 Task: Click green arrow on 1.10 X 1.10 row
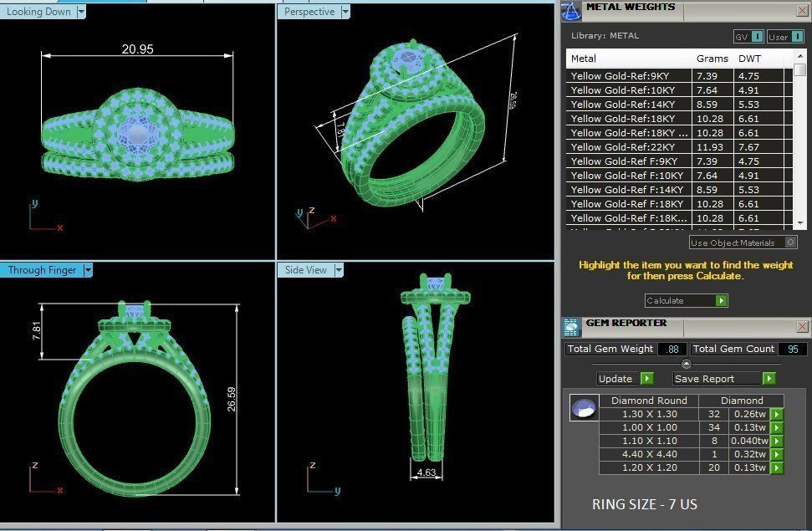click(776, 441)
